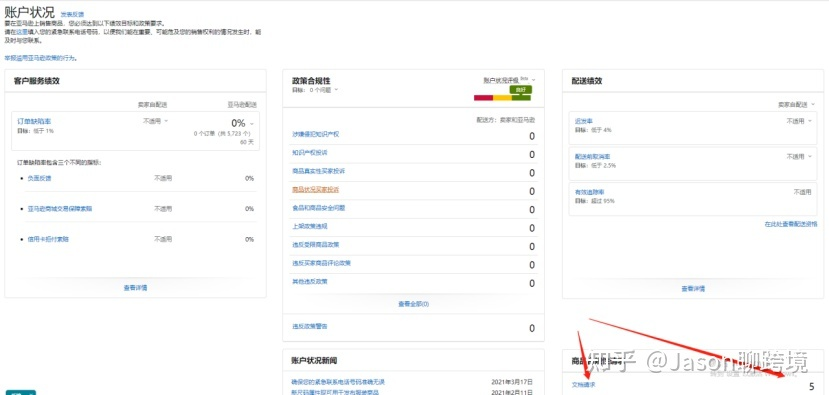Click the green segment of rating bar
Viewport: 829px width, 395px height.
[x=521, y=98]
